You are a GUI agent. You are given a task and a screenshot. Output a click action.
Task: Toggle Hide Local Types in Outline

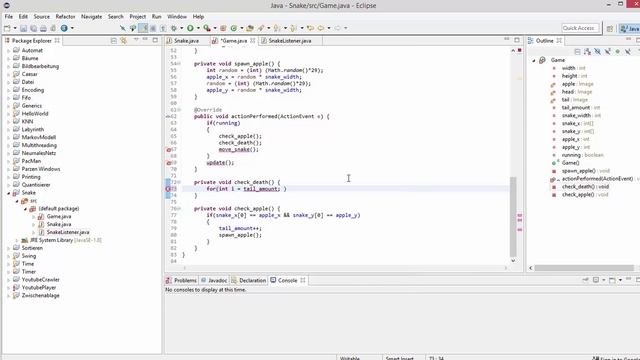pos(628,52)
